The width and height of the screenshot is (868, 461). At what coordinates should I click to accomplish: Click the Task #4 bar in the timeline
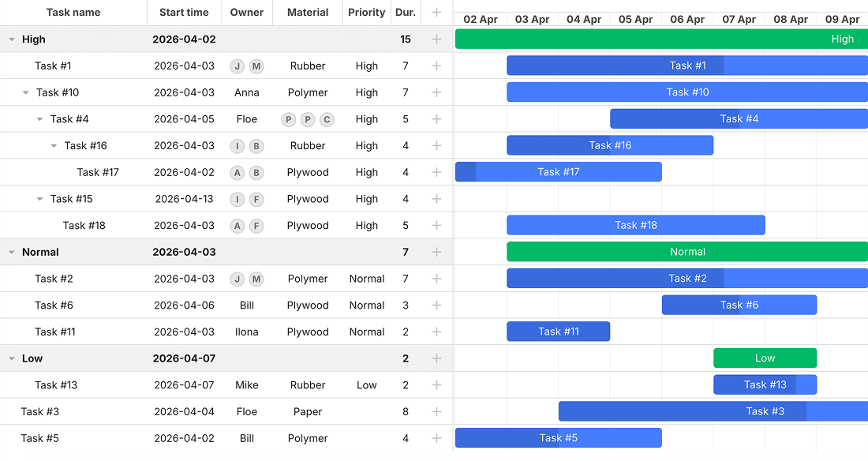click(x=739, y=118)
